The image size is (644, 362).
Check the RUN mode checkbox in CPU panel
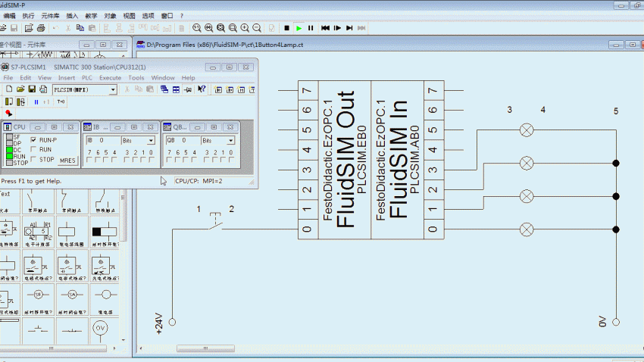[x=33, y=149]
